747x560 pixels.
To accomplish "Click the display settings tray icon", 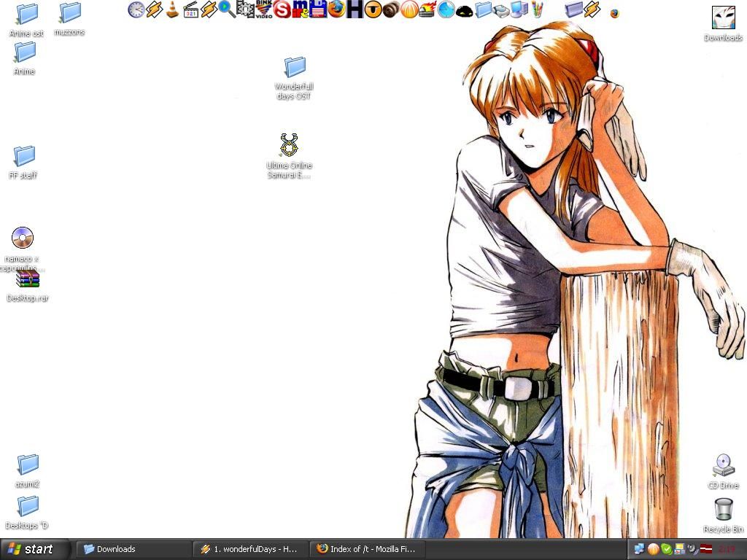I will tap(680, 550).
